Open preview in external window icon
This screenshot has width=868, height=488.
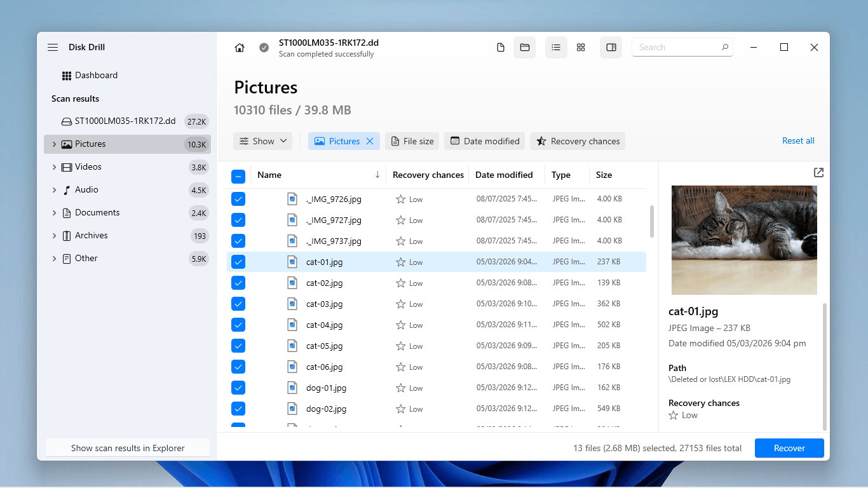coord(818,172)
